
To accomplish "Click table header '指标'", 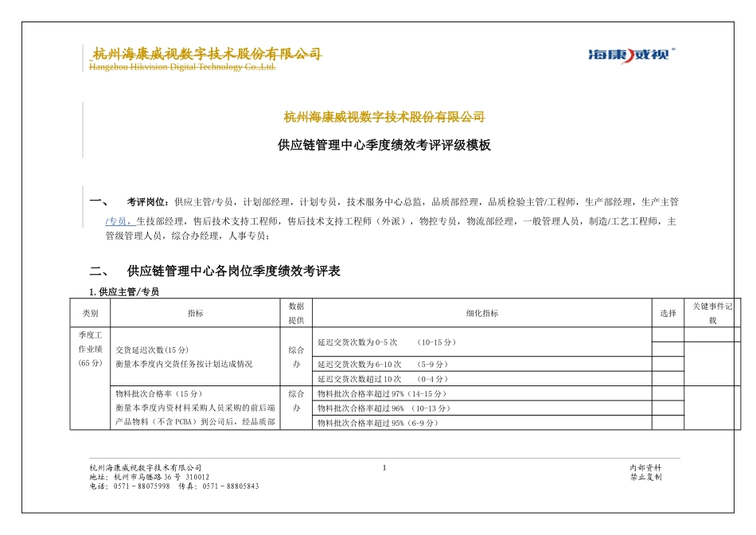I will tap(195, 313).
